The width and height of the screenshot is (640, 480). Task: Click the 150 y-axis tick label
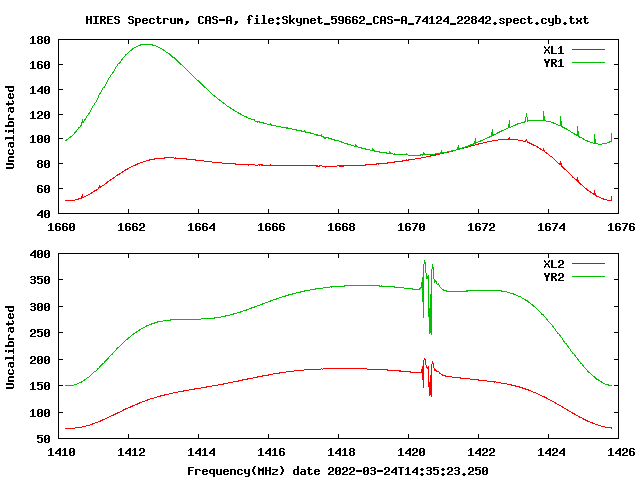[x=40, y=386]
